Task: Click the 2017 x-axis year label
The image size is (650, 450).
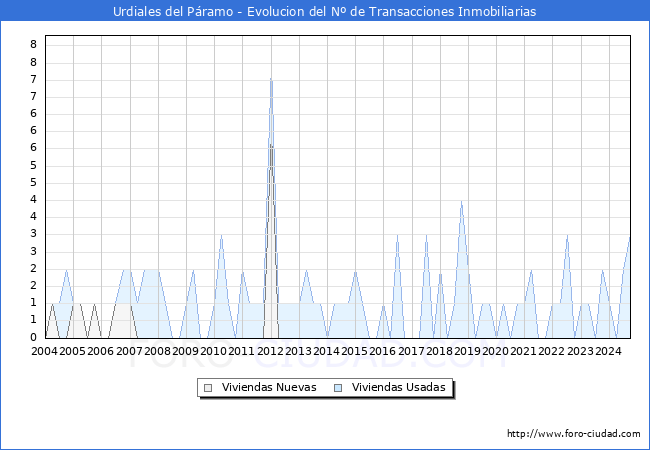Action: click(x=411, y=351)
